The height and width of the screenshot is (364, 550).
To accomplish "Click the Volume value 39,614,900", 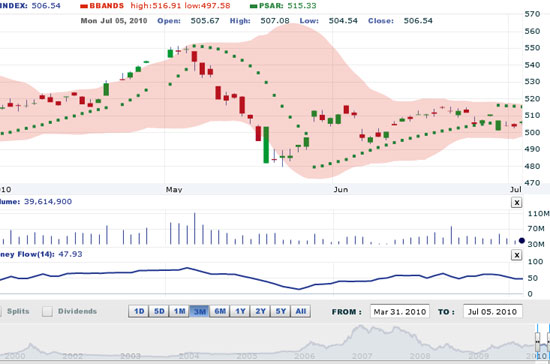I will pos(48,202).
